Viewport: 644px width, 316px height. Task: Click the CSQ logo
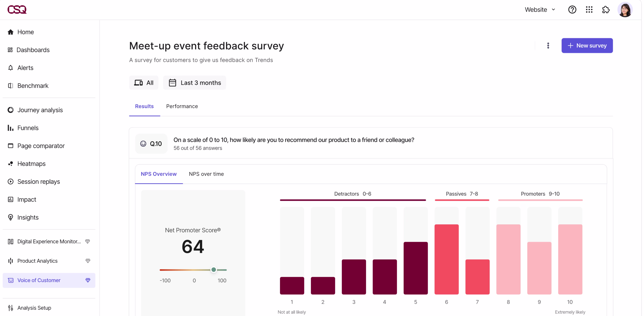tap(17, 10)
